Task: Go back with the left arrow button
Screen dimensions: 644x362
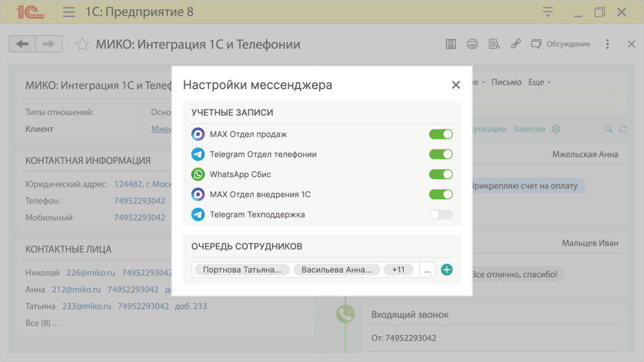Action: pos(22,44)
